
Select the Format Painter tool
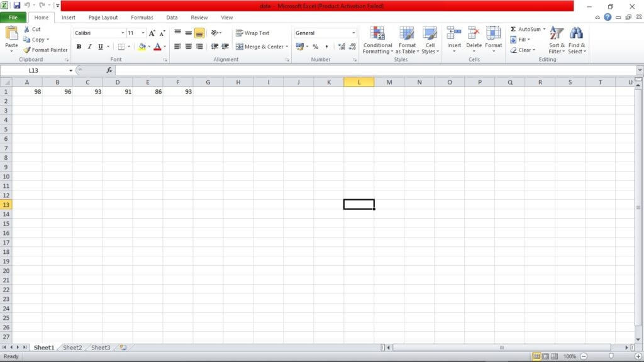45,50
